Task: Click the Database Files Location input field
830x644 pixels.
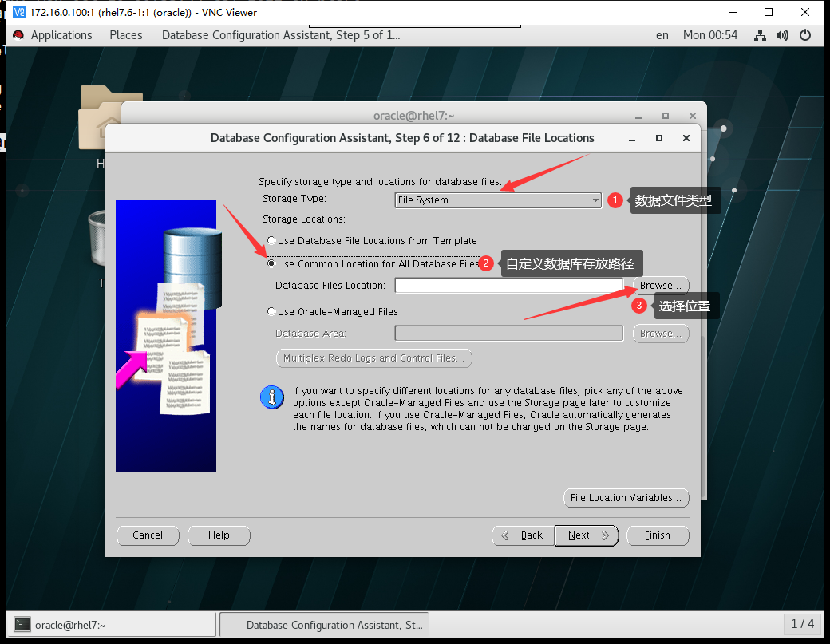Action: (x=508, y=285)
